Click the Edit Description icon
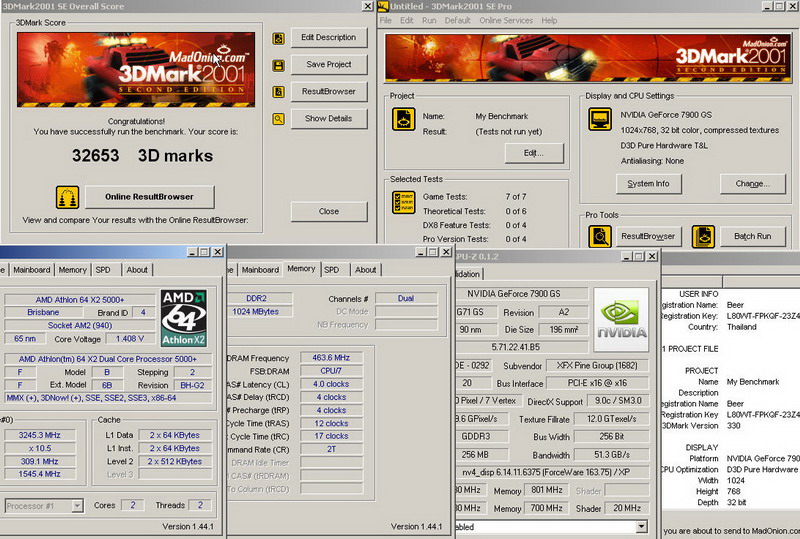Viewport: 800px width, 539px height. pos(278,38)
